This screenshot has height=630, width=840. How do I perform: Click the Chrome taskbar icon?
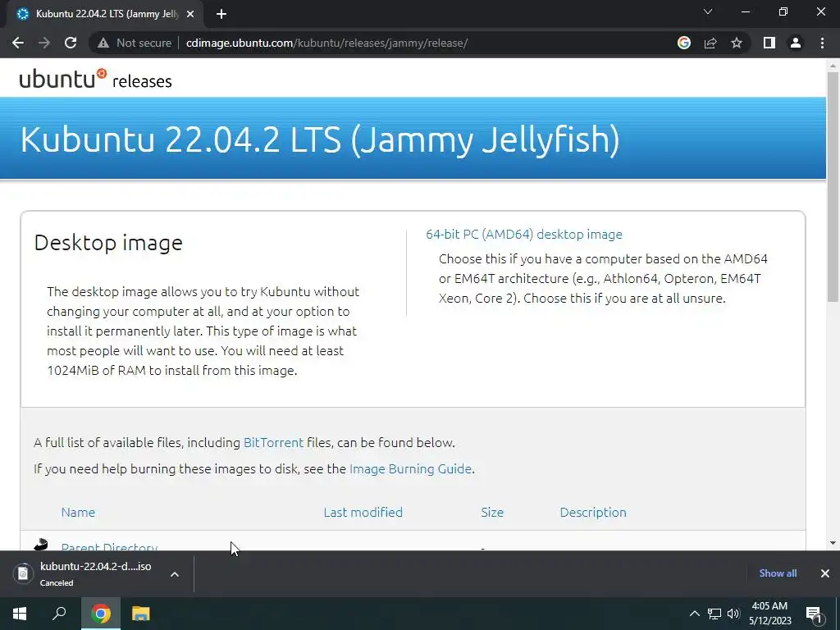click(101, 614)
